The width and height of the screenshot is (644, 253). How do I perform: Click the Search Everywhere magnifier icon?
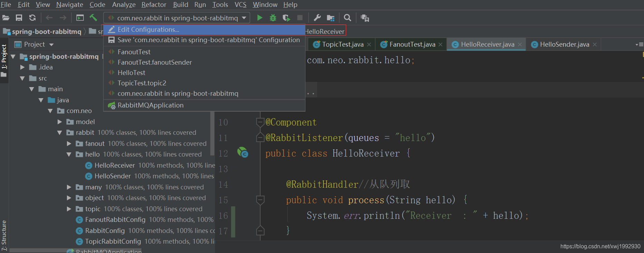pos(348,18)
